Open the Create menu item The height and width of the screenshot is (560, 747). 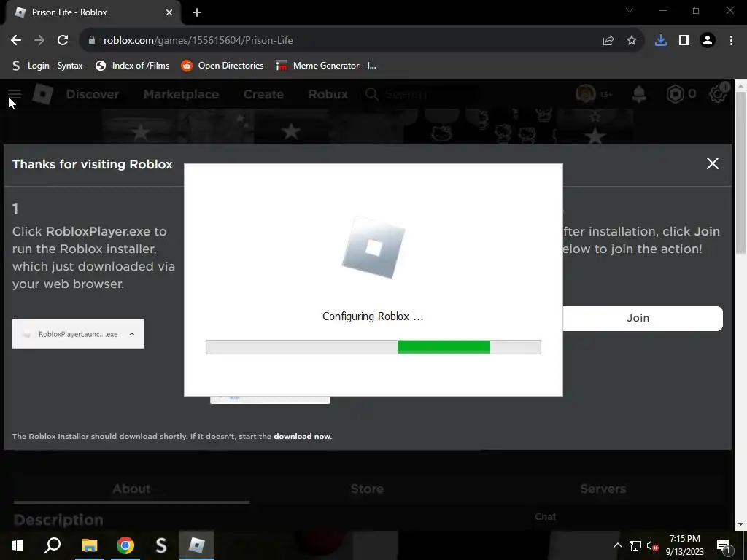click(263, 94)
